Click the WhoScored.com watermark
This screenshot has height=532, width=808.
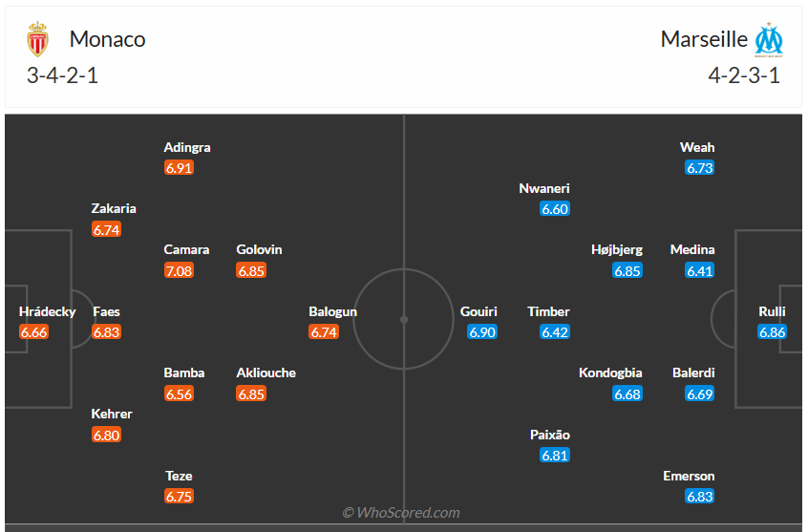(401, 513)
